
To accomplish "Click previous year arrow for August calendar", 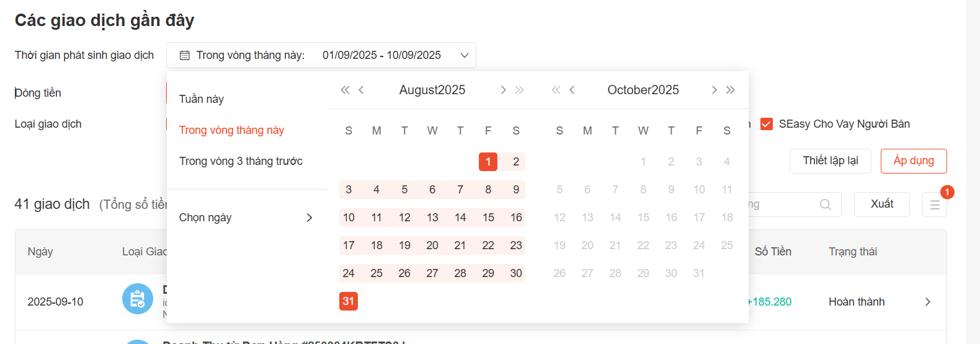I will click(345, 90).
